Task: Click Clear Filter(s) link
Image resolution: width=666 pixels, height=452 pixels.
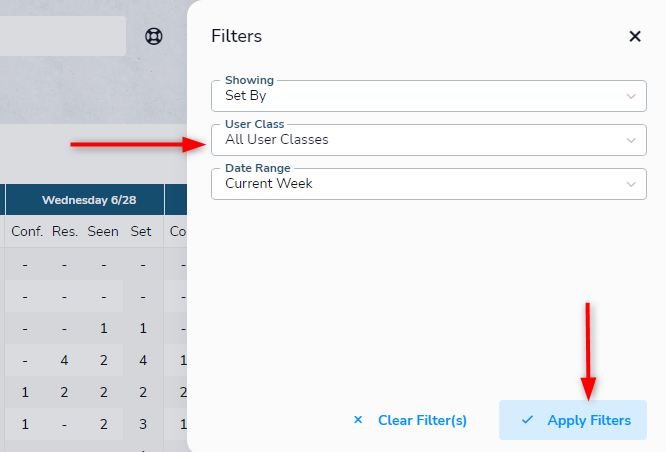Action: click(x=422, y=420)
